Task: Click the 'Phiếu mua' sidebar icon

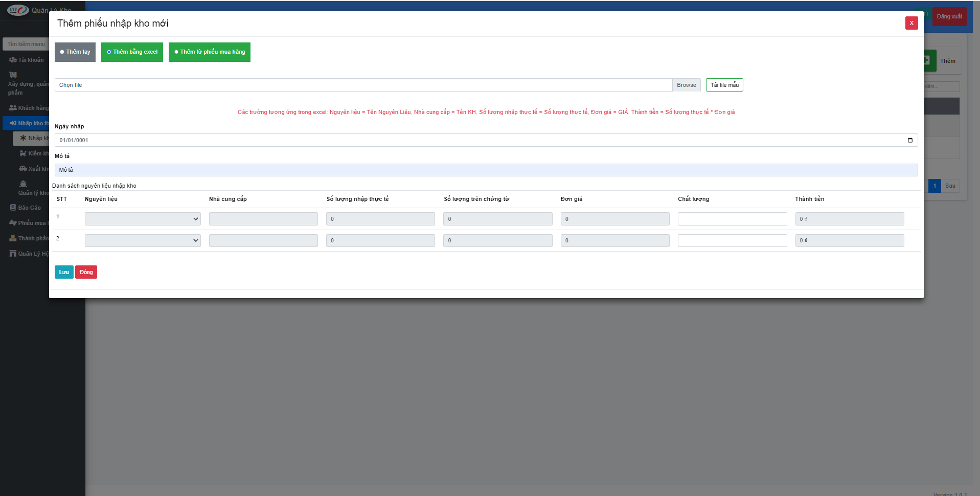Action: pyautogui.click(x=13, y=223)
